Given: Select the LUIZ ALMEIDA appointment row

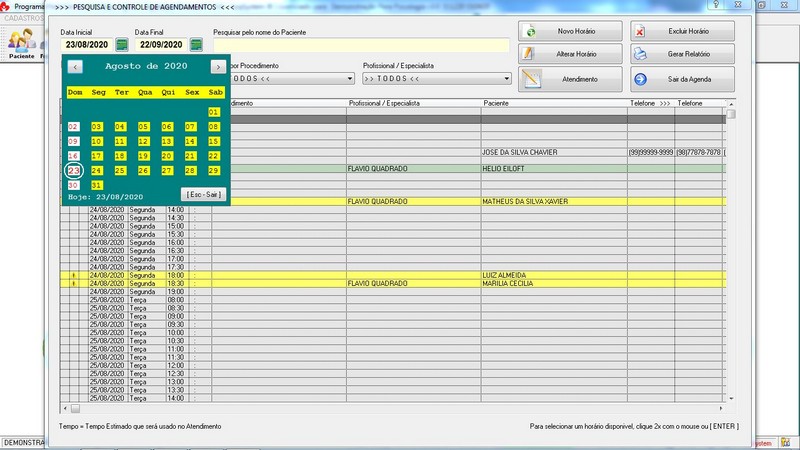Looking at the screenshot, I should click(x=393, y=275).
